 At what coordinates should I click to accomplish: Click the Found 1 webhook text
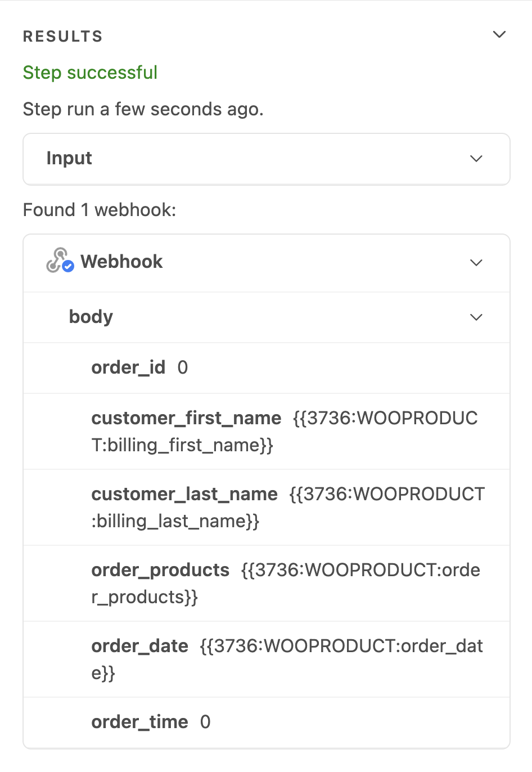click(x=100, y=210)
